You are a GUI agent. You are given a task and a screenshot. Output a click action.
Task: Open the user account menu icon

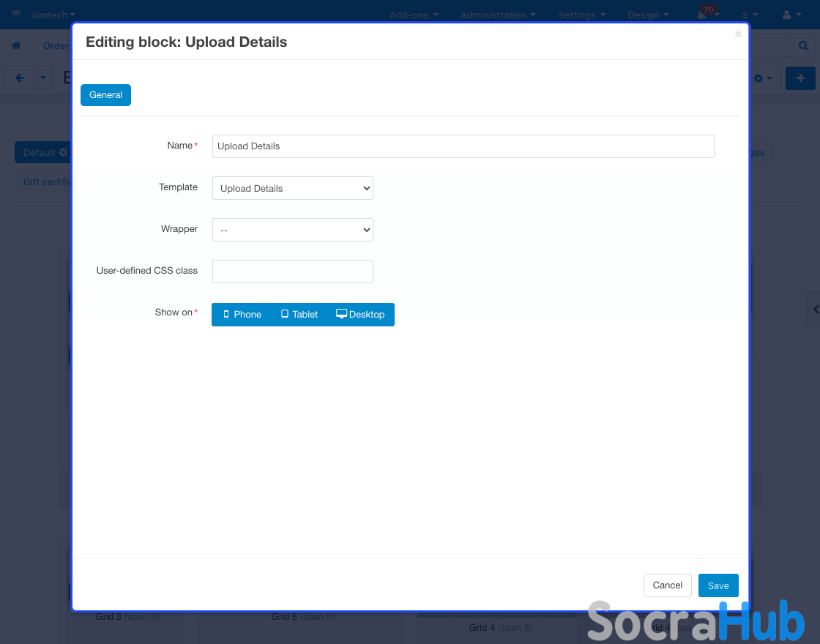coord(791,15)
